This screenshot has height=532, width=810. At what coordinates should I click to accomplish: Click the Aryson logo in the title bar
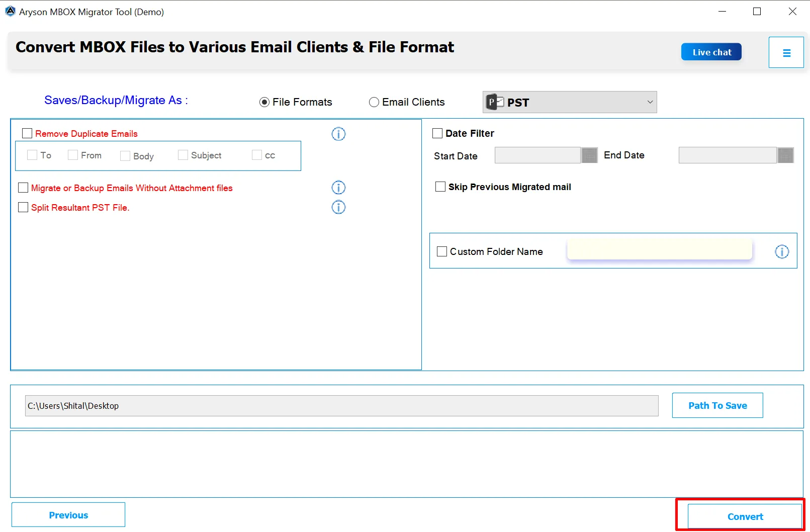coord(10,11)
